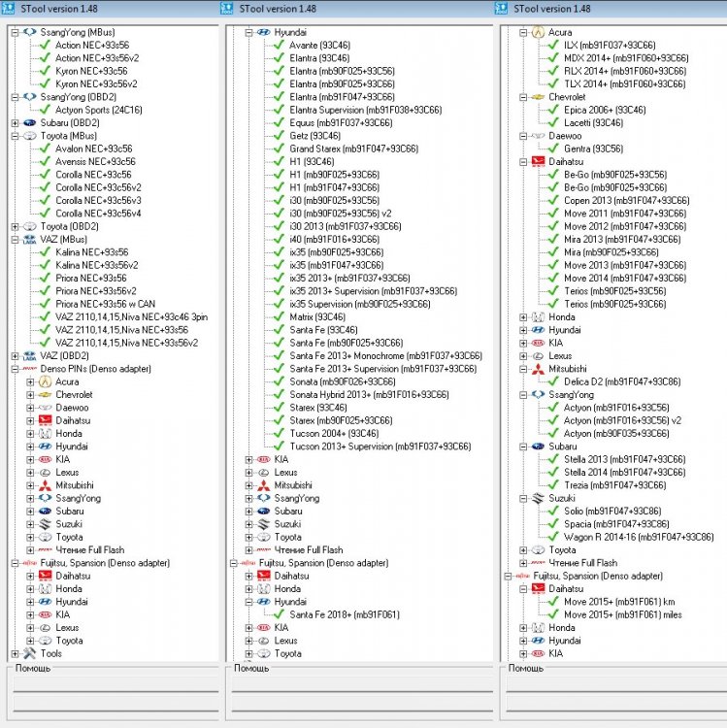Select Avensis NEC+93c56
This screenshot has width=727, height=728.
pyautogui.click(x=96, y=161)
